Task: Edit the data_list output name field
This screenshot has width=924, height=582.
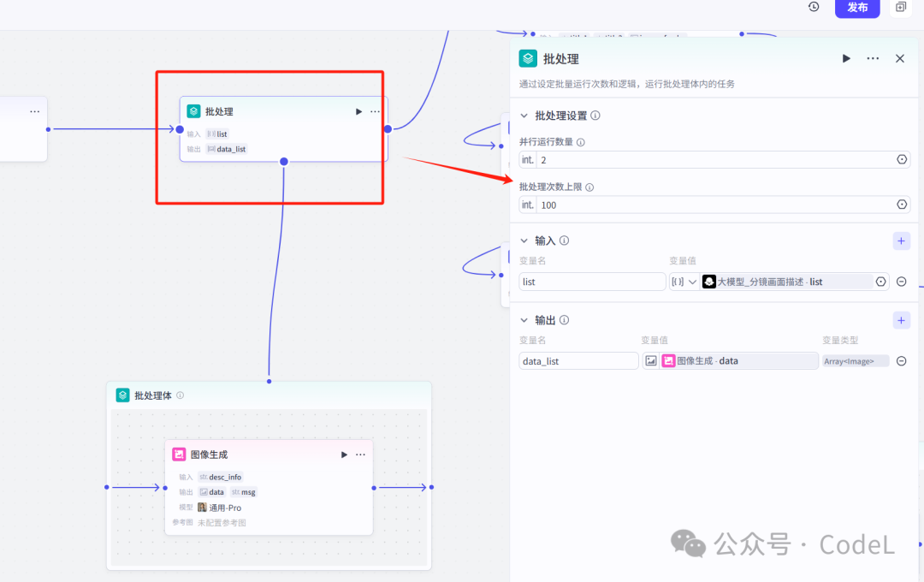Action: click(578, 361)
